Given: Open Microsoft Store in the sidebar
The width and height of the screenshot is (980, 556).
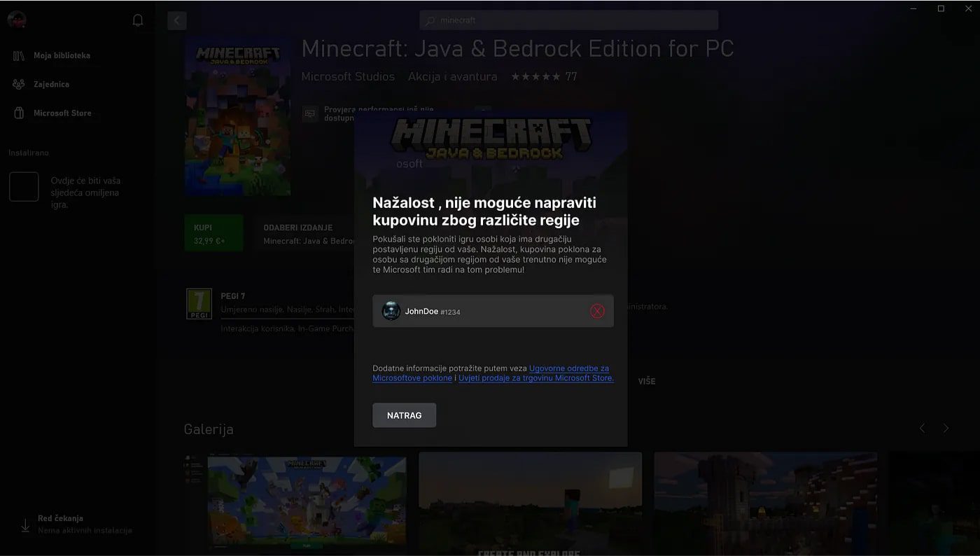Looking at the screenshot, I should [x=62, y=113].
